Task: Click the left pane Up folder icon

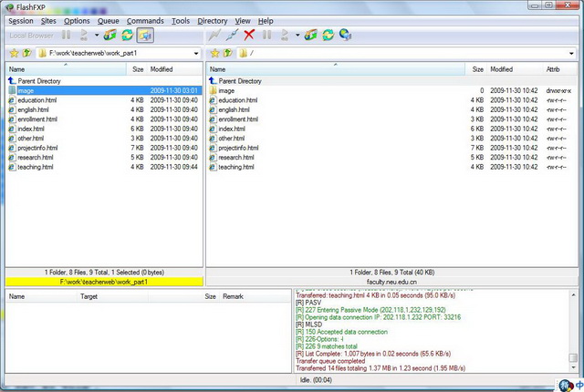Action: [26, 53]
